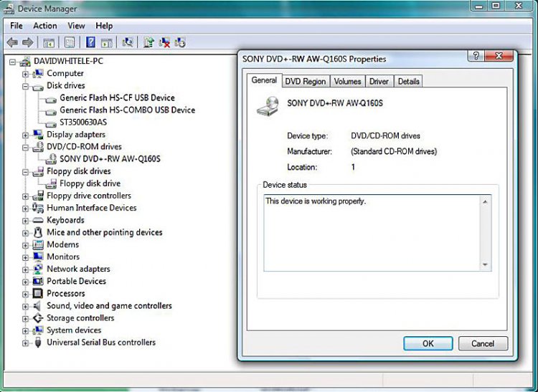Select the Portable Devices category label

click(77, 281)
